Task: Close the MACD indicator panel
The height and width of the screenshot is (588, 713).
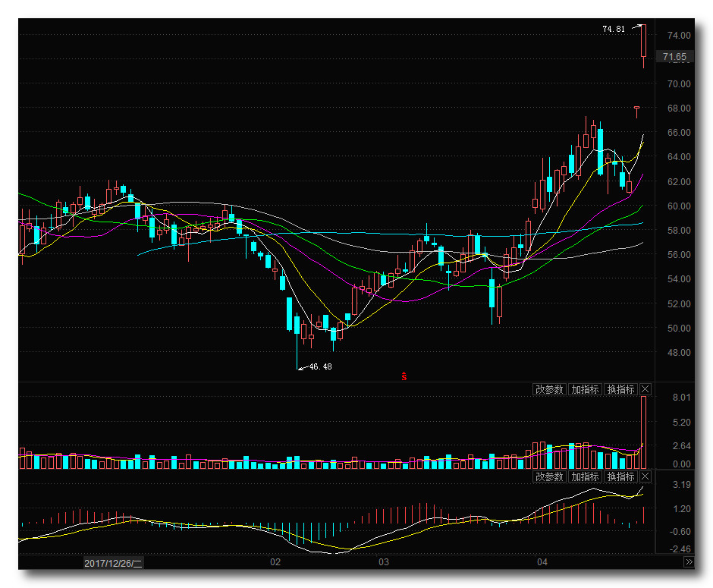Action: pyautogui.click(x=645, y=476)
